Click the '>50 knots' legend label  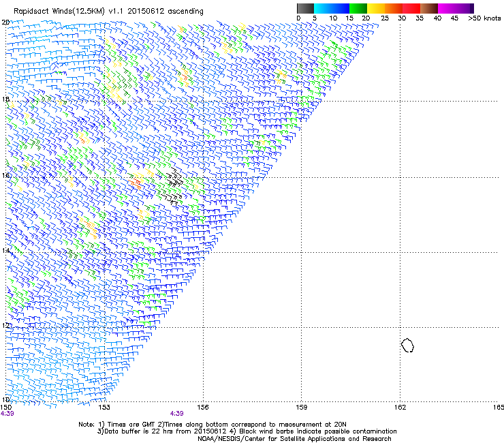484,18
